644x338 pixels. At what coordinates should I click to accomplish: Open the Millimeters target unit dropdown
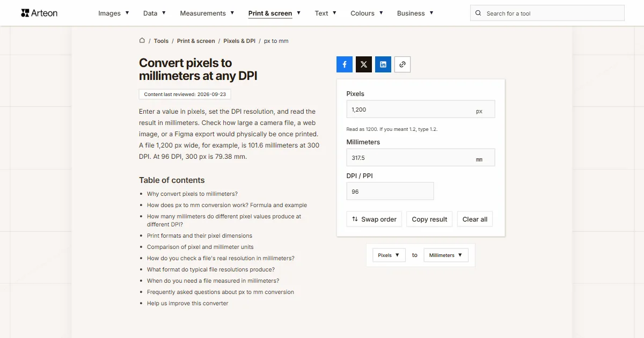[446, 255]
